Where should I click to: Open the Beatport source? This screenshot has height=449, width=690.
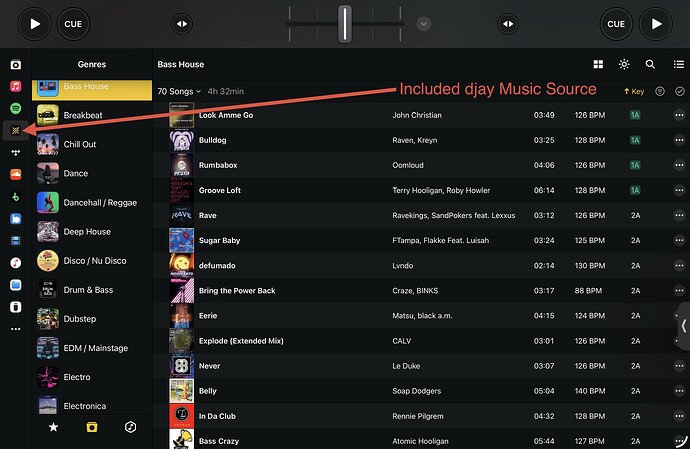click(15, 197)
